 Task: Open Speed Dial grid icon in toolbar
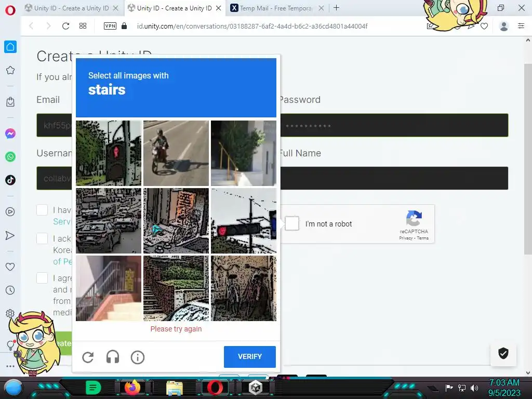[x=83, y=26]
